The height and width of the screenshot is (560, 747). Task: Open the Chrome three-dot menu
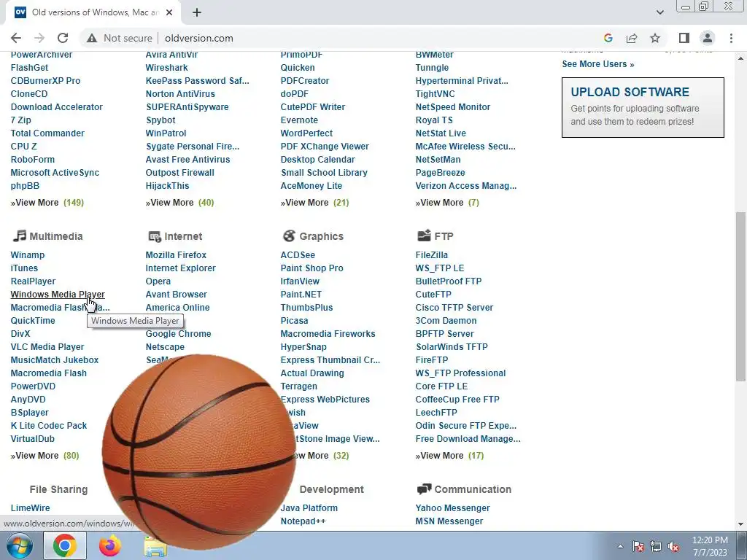click(731, 38)
